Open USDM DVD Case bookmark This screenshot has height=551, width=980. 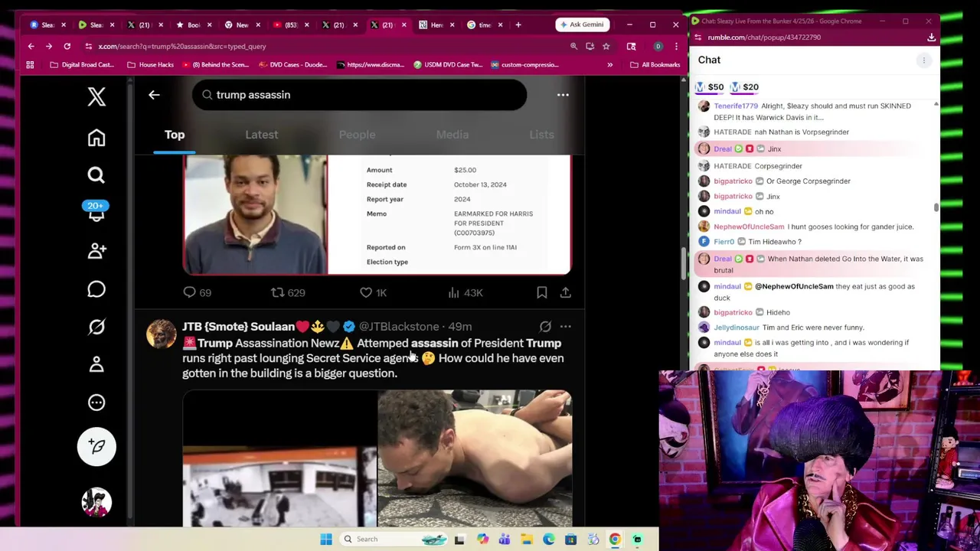(448, 64)
